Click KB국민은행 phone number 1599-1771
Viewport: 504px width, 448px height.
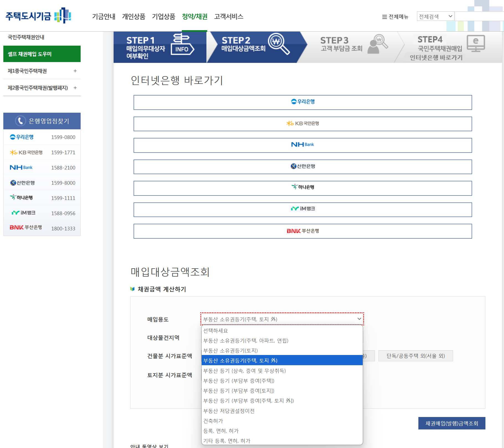[63, 153]
